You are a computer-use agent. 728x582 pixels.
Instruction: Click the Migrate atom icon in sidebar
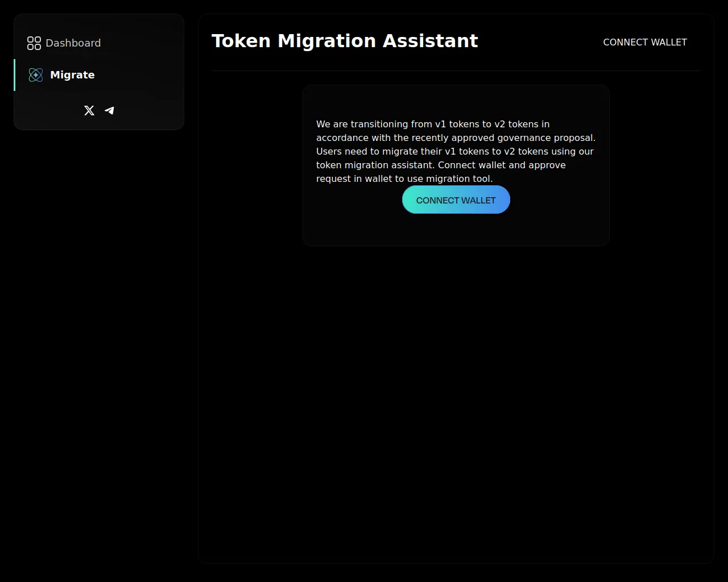click(x=36, y=75)
